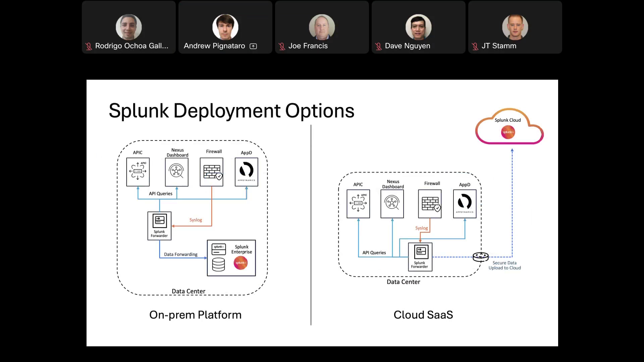Click the orange 'Syslog' label in on-prem diagram
Screen dimensions: 644x362
click(196, 220)
